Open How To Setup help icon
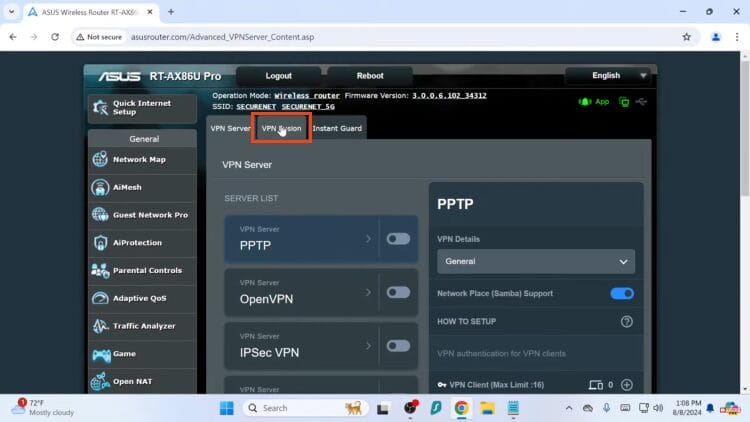 [627, 322]
